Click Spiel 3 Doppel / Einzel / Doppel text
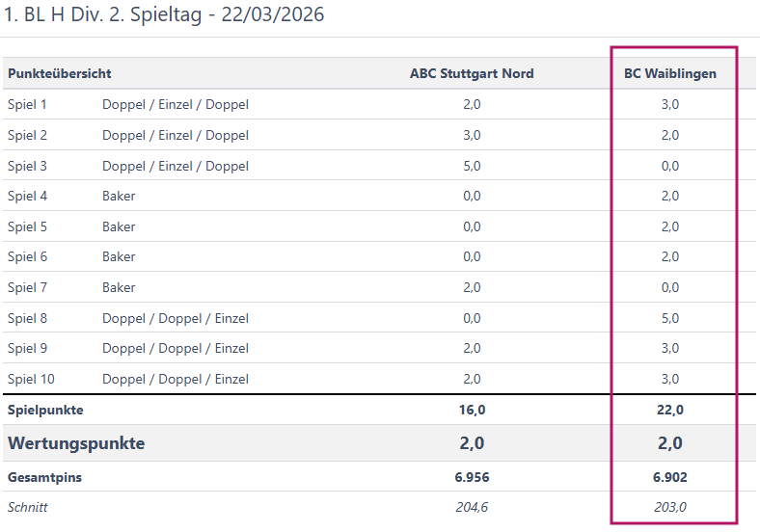Image resolution: width=760 pixels, height=532 pixels. tap(176, 166)
